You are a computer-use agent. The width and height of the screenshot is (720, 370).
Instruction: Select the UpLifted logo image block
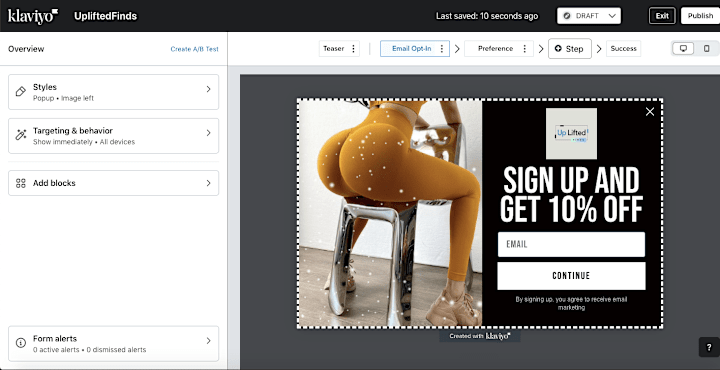[x=571, y=134]
